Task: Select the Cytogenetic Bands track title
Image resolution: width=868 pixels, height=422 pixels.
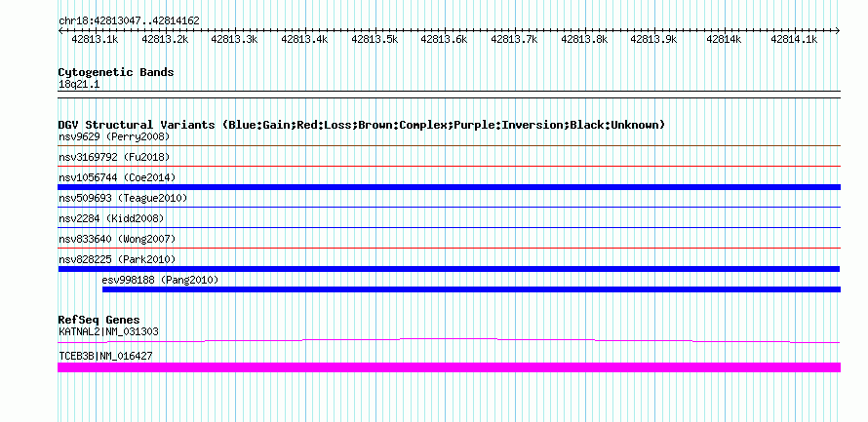Action: pyautogui.click(x=116, y=72)
